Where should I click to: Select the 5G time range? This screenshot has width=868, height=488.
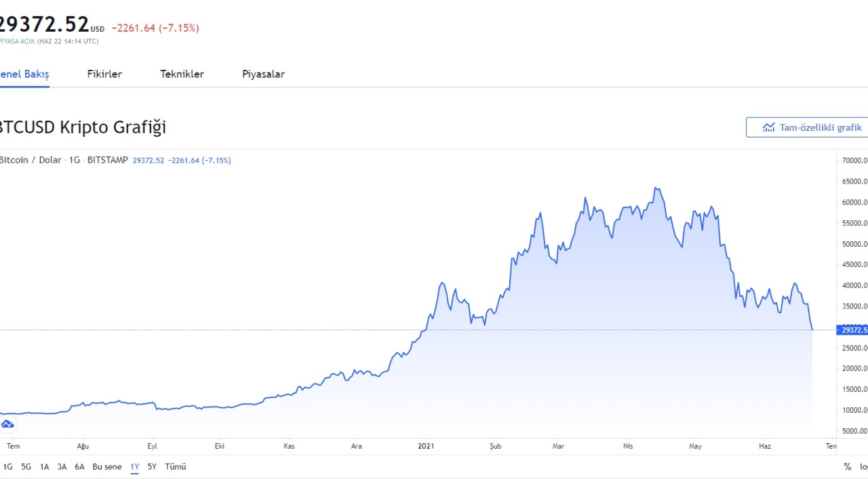click(x=26, y=467)
